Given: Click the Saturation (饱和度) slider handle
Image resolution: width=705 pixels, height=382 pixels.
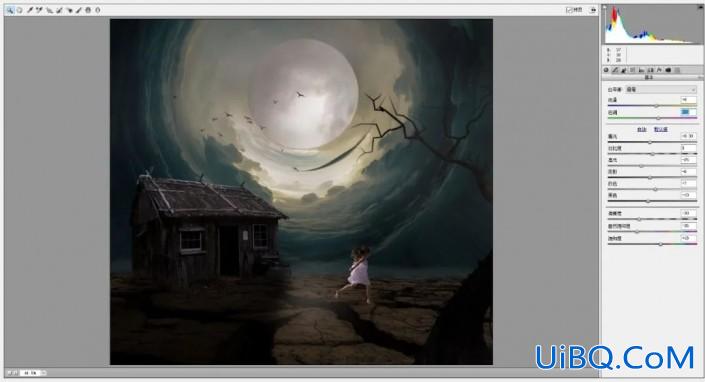Looking at the screenshot, I should click(x=660, y=244).
